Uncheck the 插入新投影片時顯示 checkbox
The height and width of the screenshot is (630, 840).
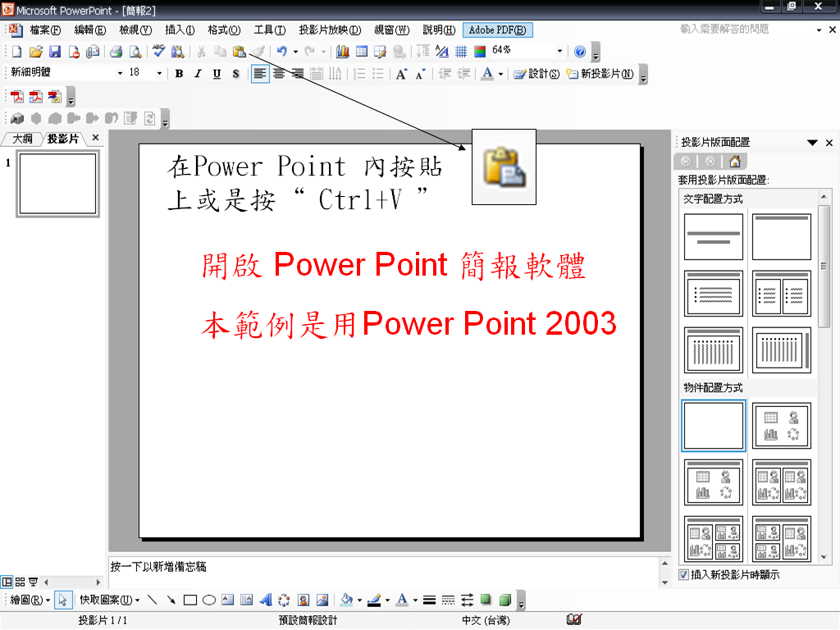pyautogui.click(x=684, y=575)
